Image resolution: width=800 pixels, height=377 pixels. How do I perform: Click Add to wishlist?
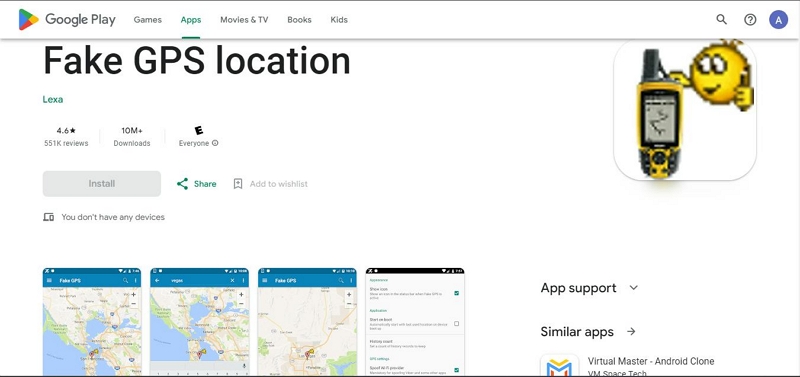coord(279,184)
